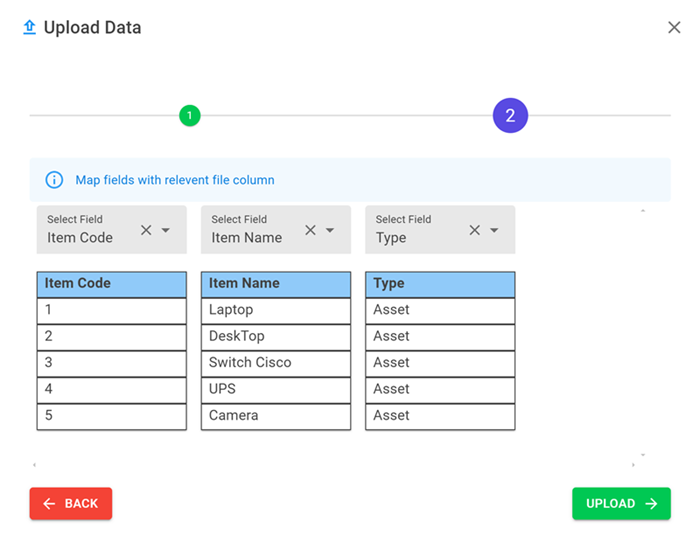Screen dimensions: 700x535
Task: Select step 2 in the progress stepper
Action: click(x=510, y=116)
